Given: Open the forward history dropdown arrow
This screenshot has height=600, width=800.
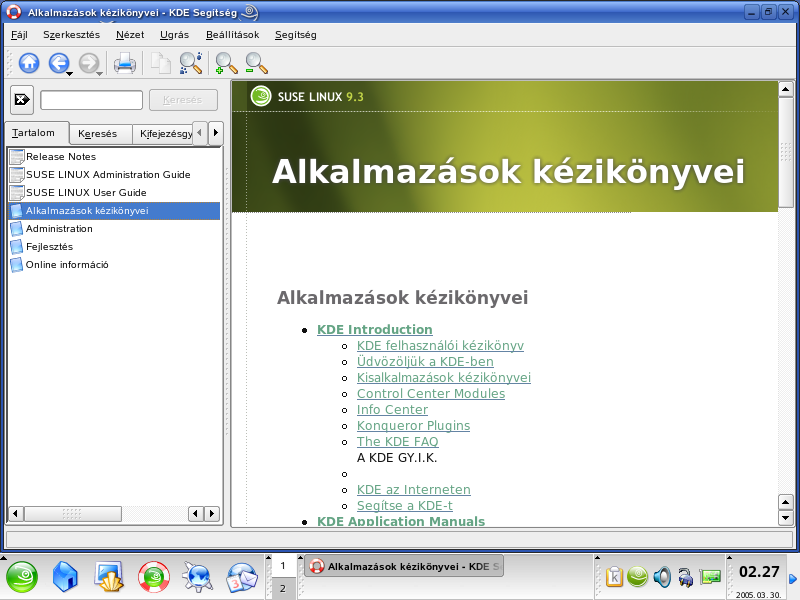Looking at the screenshot, I should click(100, 74).
